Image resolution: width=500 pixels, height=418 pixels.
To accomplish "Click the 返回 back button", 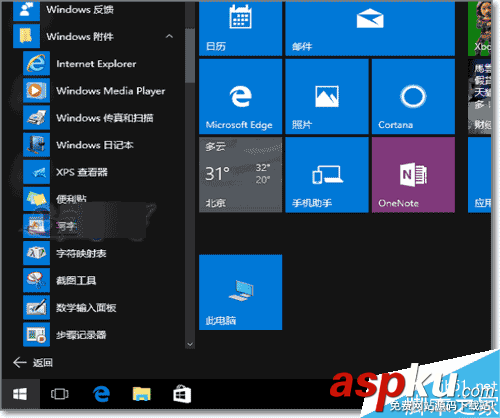I will [x=33, y=363].
